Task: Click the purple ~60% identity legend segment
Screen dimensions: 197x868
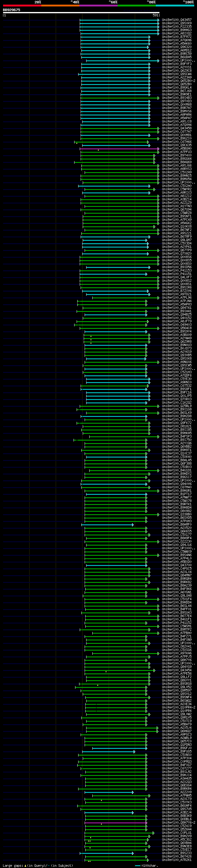Action: click(98, 6)
